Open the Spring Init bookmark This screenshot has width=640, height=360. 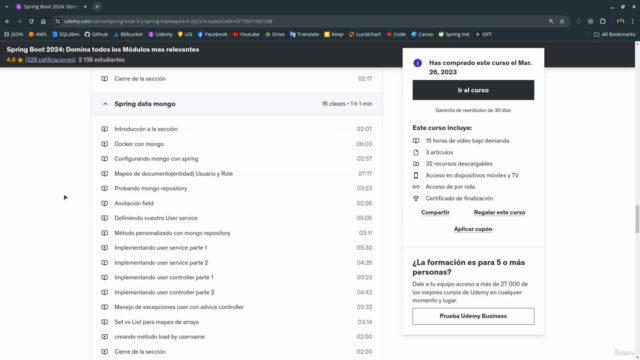click(x=454, y=34)
